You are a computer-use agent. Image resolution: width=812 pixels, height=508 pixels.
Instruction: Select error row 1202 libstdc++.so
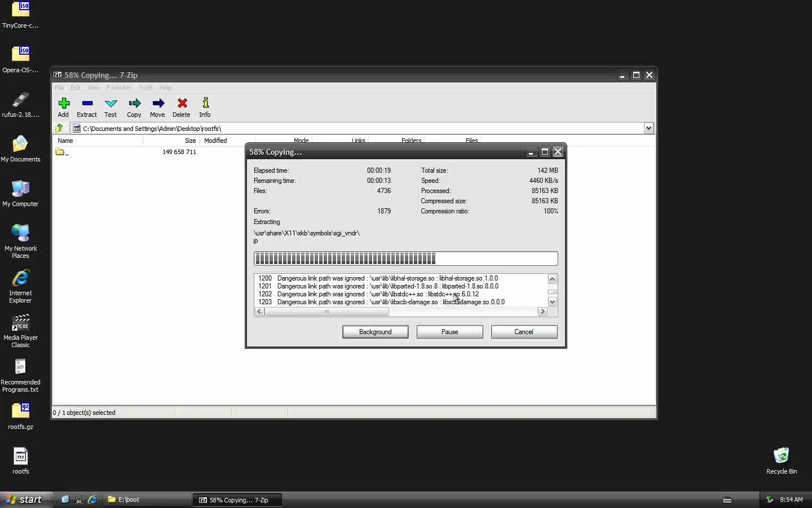(x=369, y=294)
